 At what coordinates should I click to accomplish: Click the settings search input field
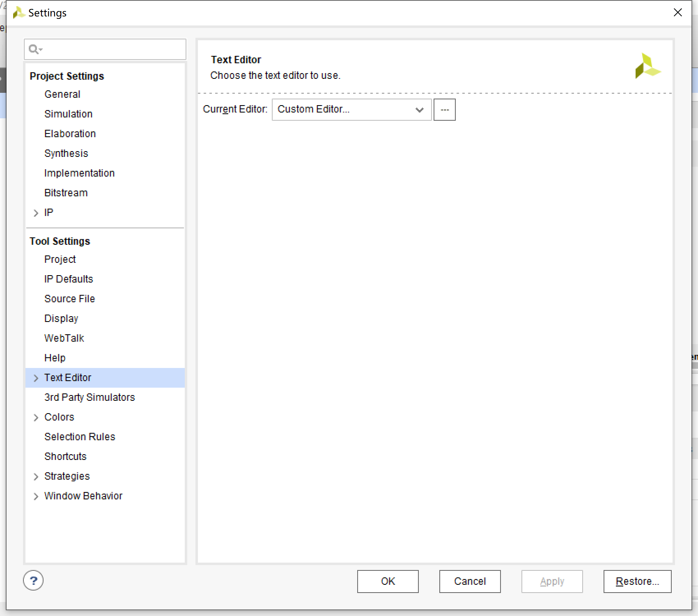point(105,49)
